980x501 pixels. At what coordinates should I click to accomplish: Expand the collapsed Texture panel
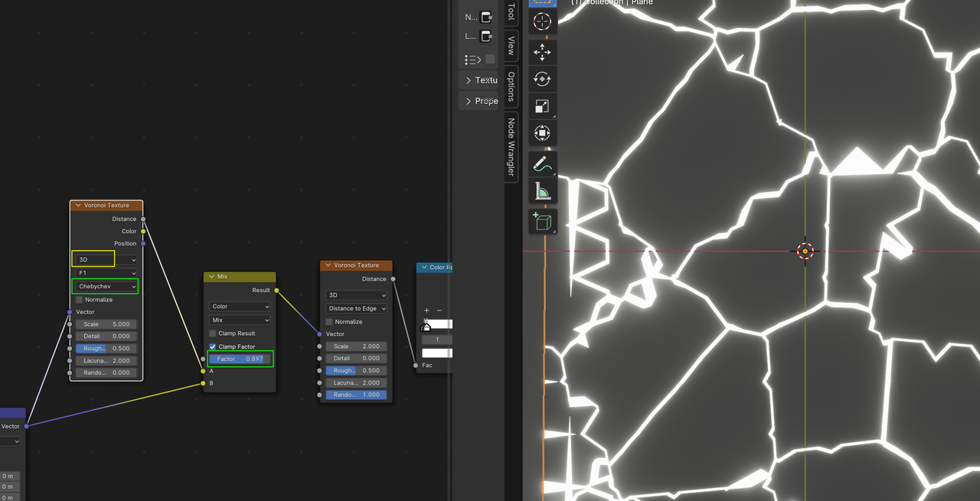479,80
